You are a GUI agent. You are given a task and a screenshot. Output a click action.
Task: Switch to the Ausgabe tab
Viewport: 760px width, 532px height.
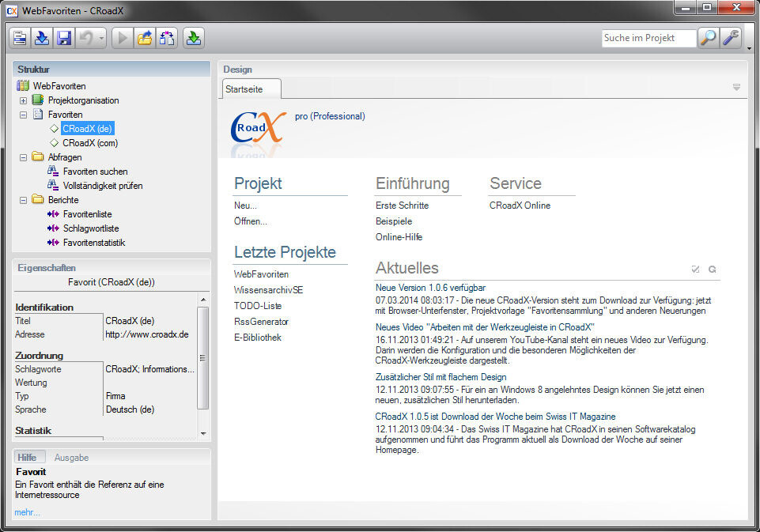coord(71,458)
